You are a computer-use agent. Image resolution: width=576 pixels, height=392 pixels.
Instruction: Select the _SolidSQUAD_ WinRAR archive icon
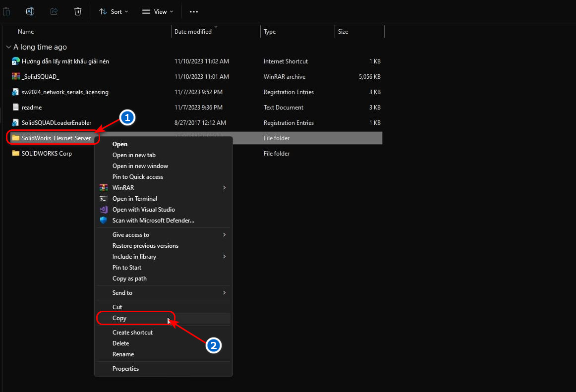(x=15, y=76)
